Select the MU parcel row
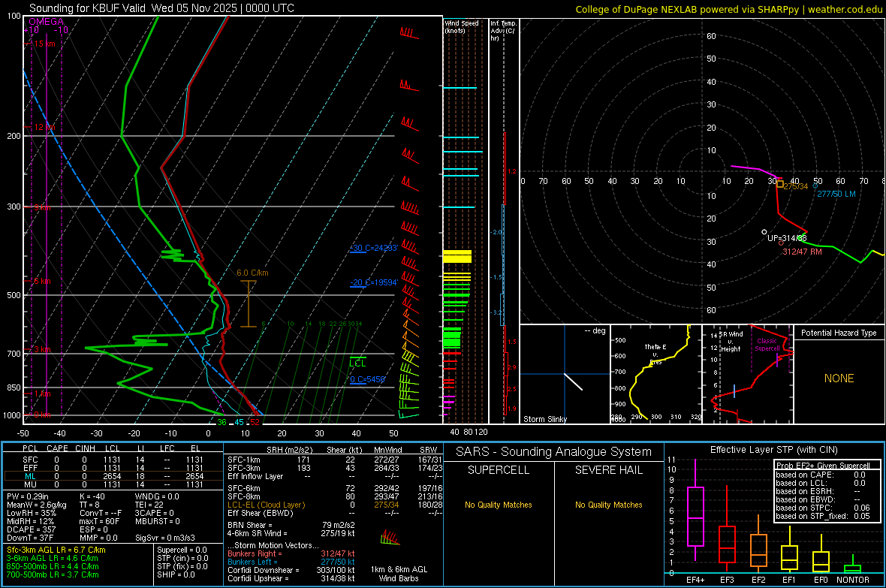886x588 pixels. [x=113, y=484]
